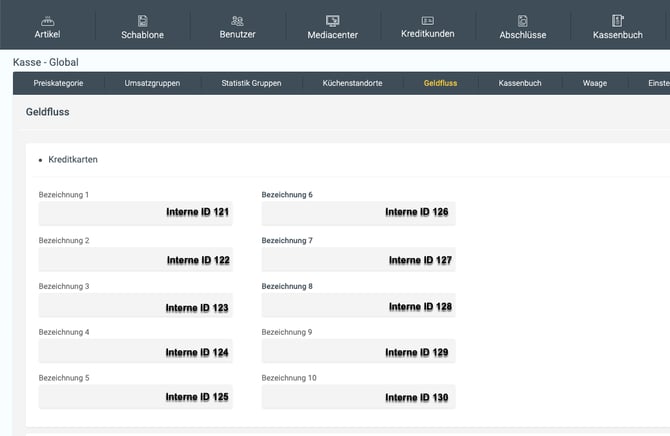This screenshot has width=670, height=436.
Task: Click the Artikel icon in top navigation
Action: [47, 20]
